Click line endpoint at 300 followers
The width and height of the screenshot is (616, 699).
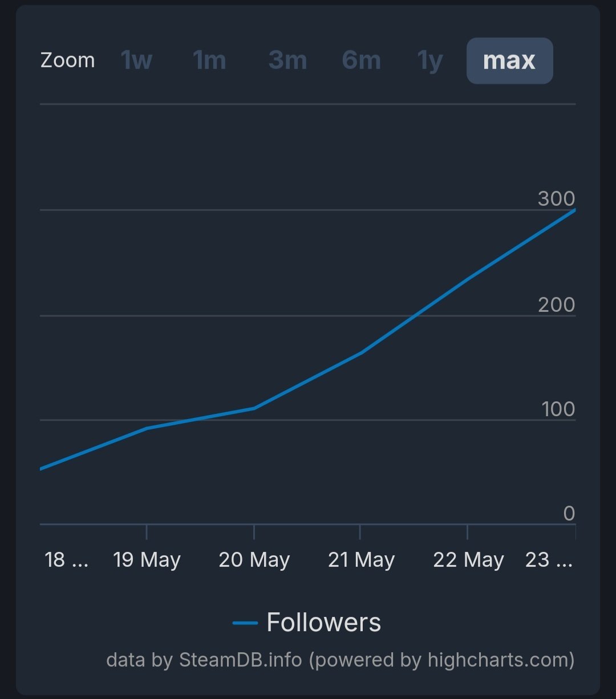pos(573,210)
